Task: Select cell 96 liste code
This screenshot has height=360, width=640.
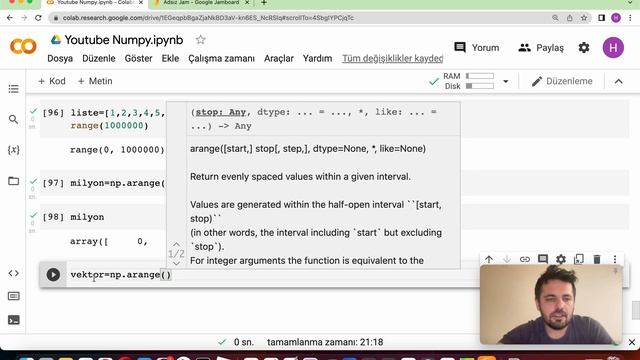Action: (117, 119)
